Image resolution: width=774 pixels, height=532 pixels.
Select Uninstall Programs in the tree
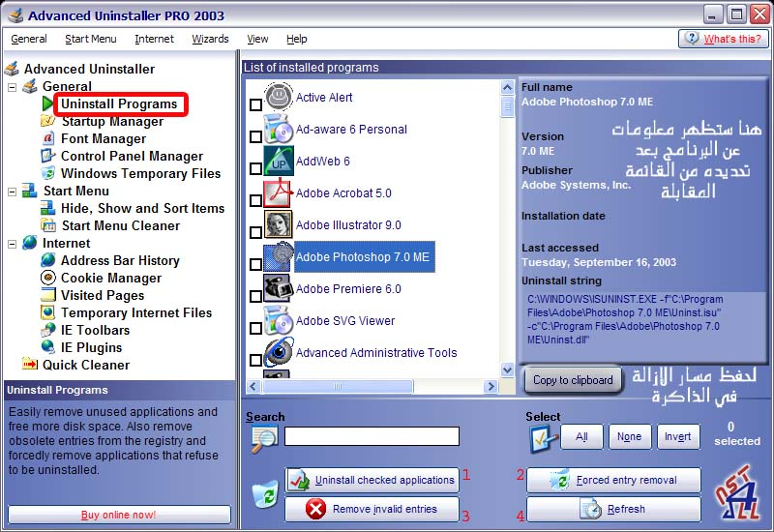coord(119,104)
